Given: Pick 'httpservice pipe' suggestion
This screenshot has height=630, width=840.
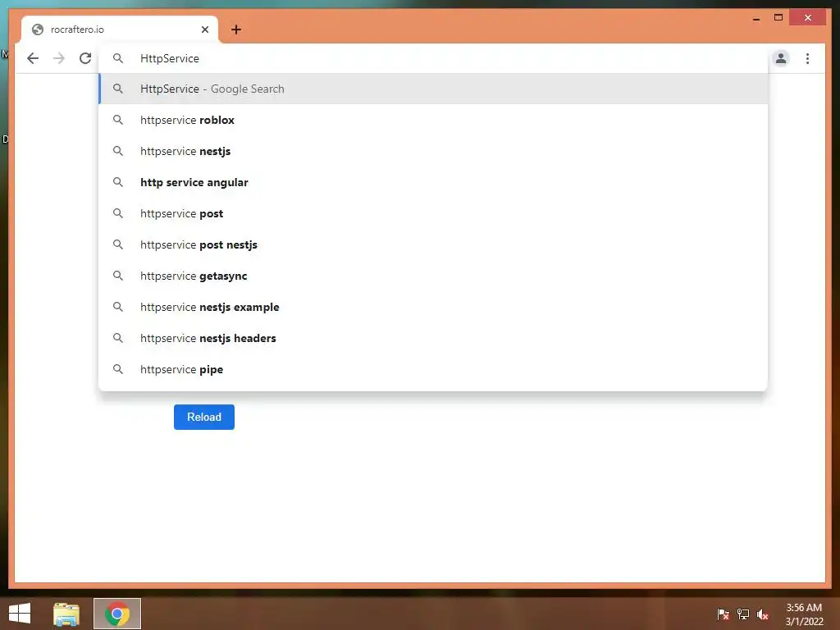Looking at the screenshot, I should pos(433,369).
